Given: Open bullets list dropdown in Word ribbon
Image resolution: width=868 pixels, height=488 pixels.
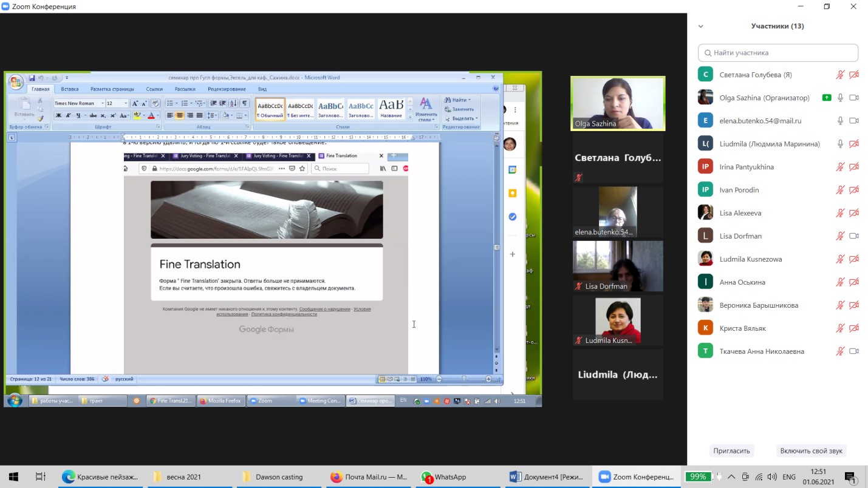Looking at the screenshot, I should click(x=177, y=103).
